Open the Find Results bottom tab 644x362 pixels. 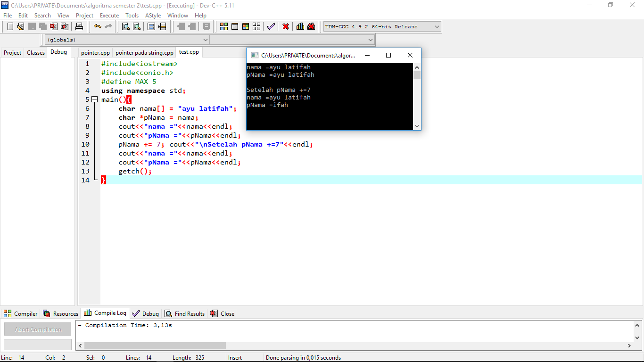(x=185, y=313)
